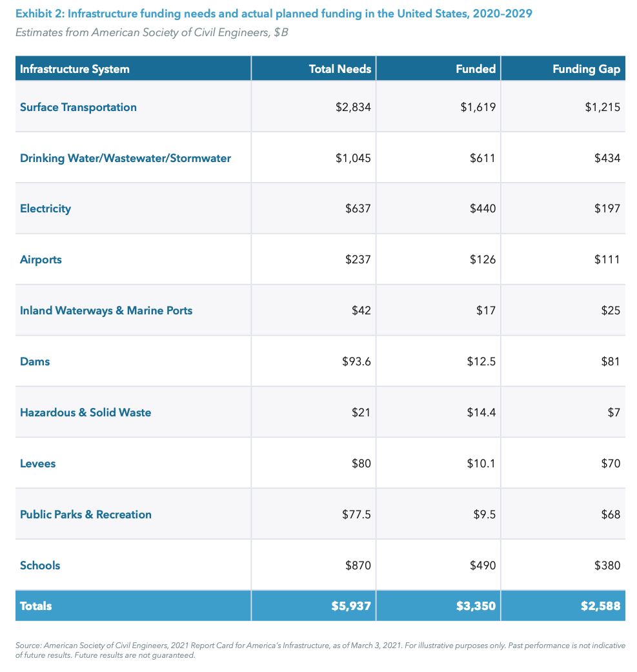Select the Funding Gap column header
The height and width of the screenshot is (672, 637).
coord(585,68)
